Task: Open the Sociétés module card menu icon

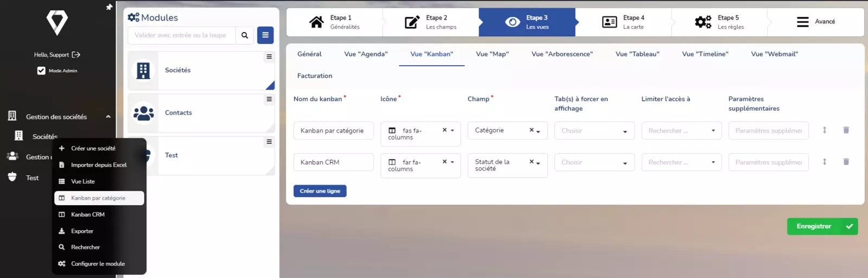Action: click(x=269, y=57)
